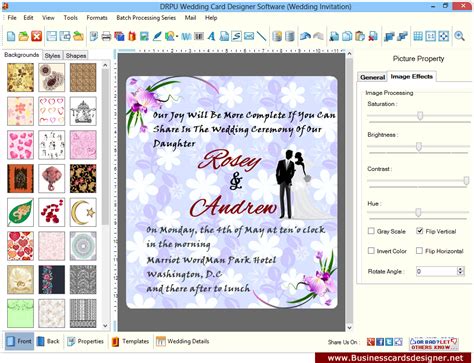Viewport: 474px width, 363px height.
Task: Select the Pen drawing tool
Action: pos(157,36)
